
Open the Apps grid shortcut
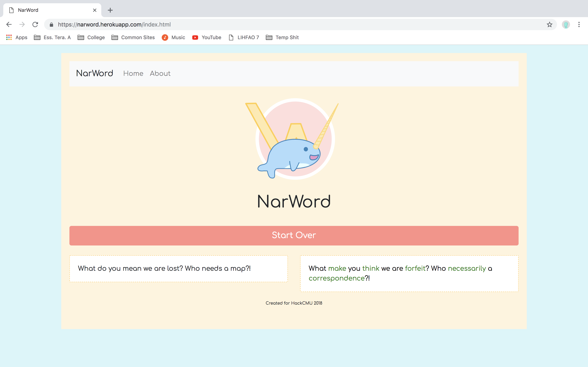point(17,37)
